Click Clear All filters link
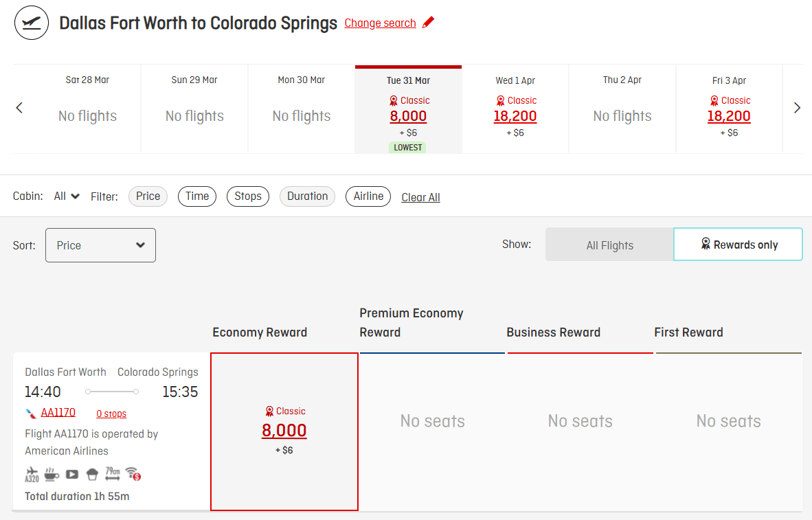The width and height of the screenshot is (812, 520). point(420,197)
